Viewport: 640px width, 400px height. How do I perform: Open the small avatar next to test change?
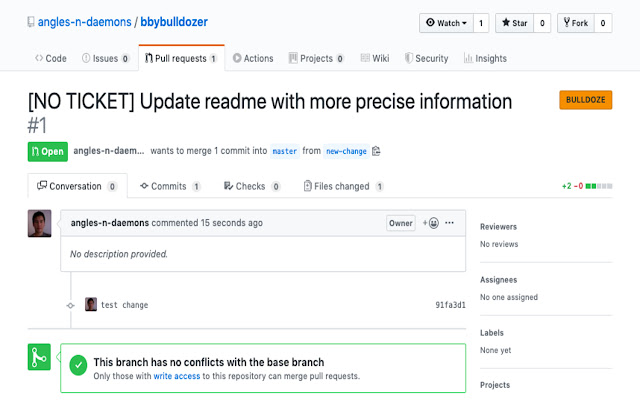[x=91, y=304]
